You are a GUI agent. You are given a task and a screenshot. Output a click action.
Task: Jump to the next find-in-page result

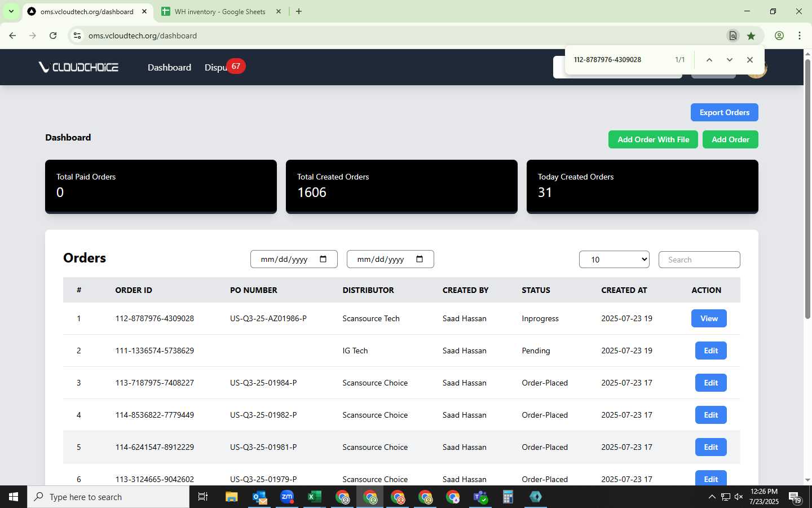[730, 60]
